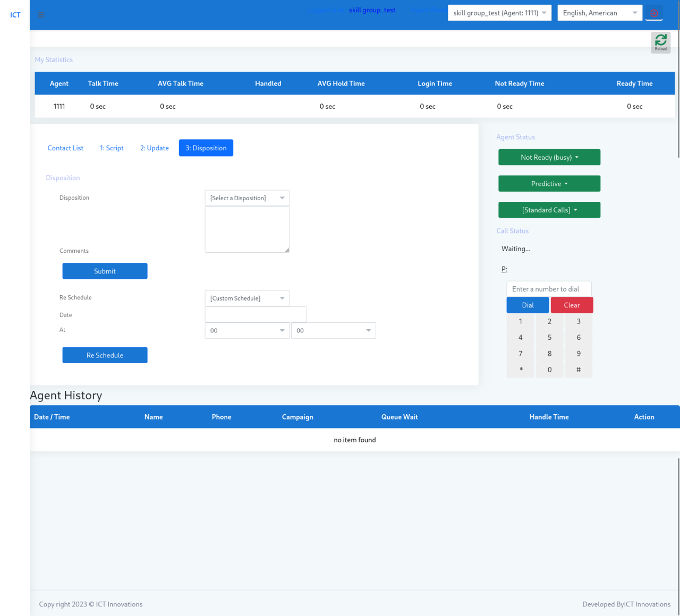Open the minutes 00 time dropdown
Image resolution: width=680 pixels, height=616 pixels.
(334, 330)
